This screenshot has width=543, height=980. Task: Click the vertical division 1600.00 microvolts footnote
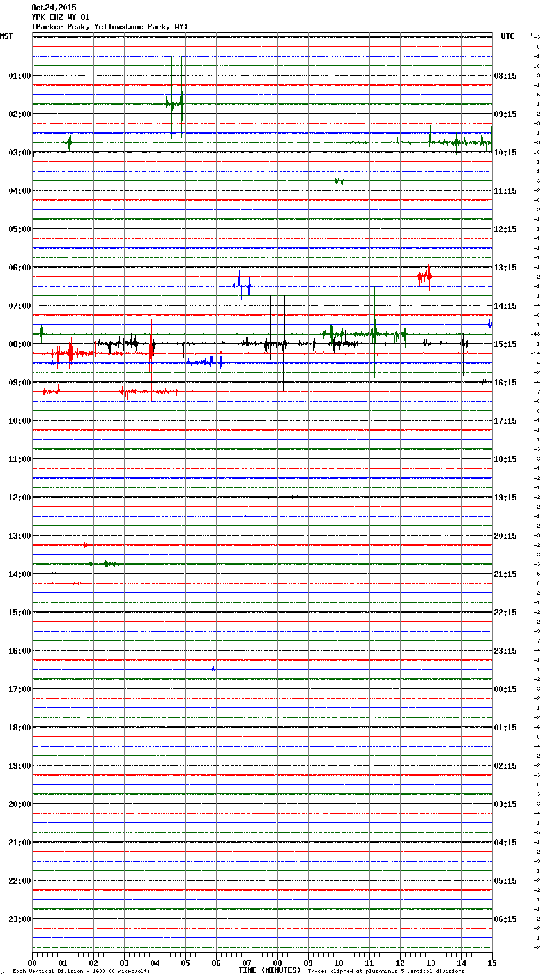[81, 972]
